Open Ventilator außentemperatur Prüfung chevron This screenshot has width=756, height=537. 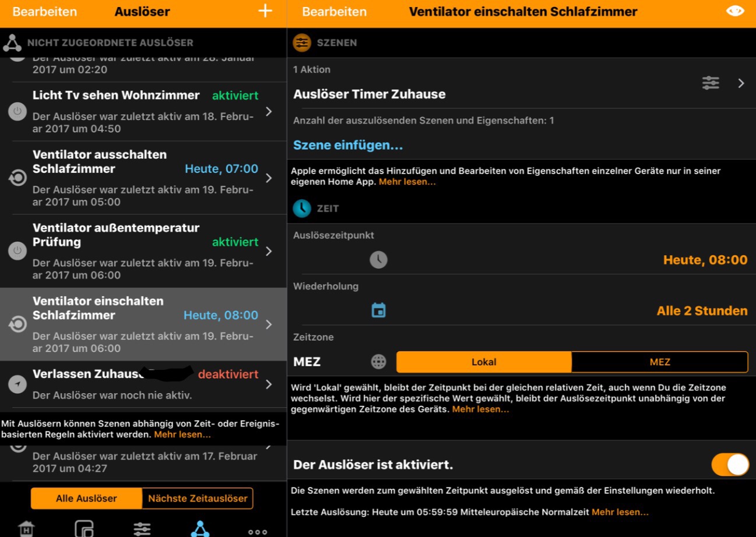tap(269, 251)
